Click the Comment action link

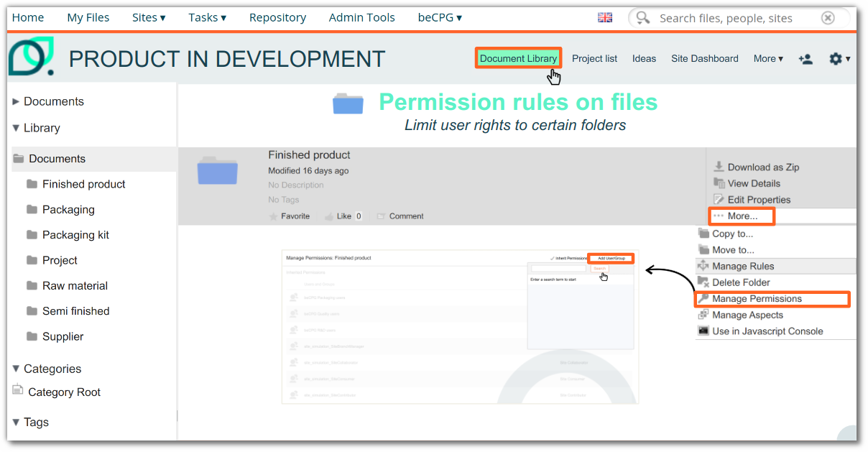click(406, 216)
